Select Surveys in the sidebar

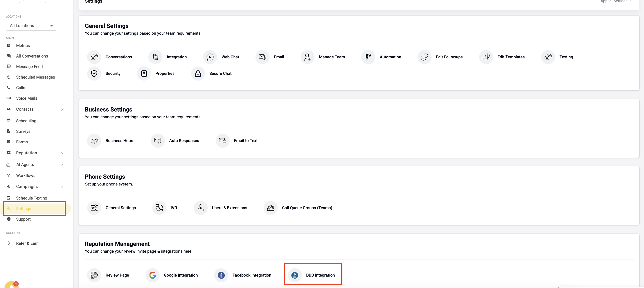tap(23, 131)
